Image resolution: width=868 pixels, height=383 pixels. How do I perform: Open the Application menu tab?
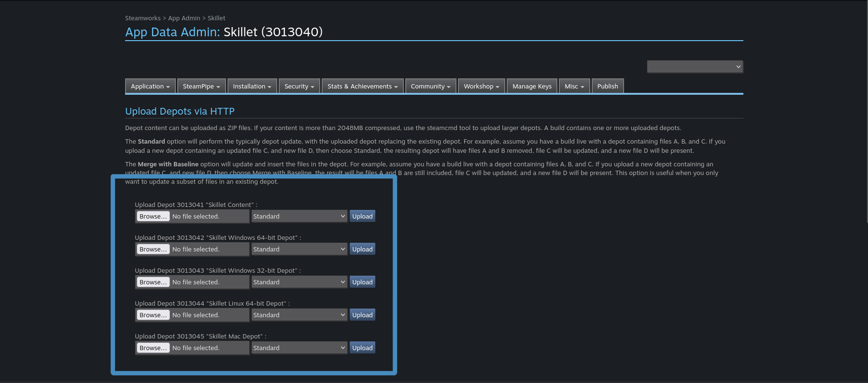(x=150, y=86)
